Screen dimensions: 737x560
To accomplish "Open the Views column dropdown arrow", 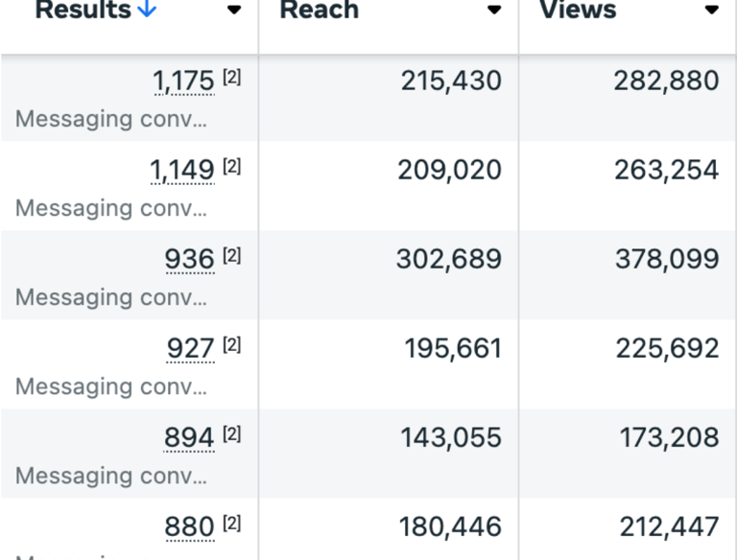I will (x=712, y=10).
